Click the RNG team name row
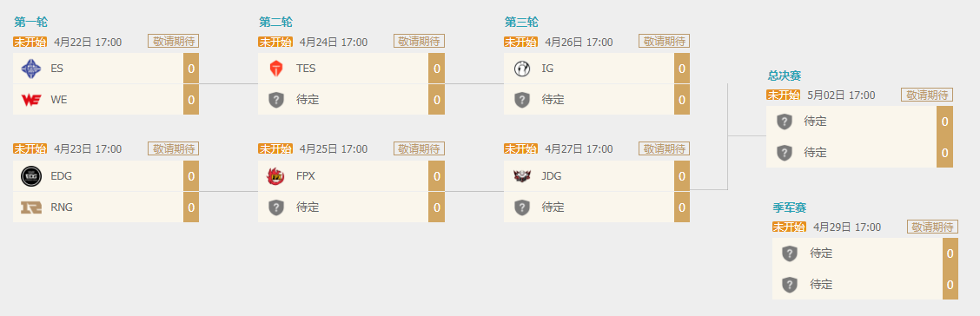Viewport: 980px width, 316px height. click(x=98, y=207)
